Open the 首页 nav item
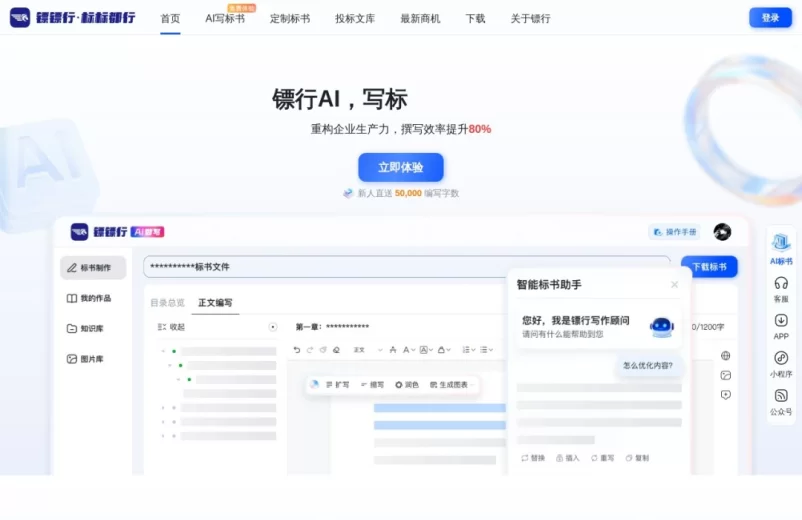 tap(170, 18)
